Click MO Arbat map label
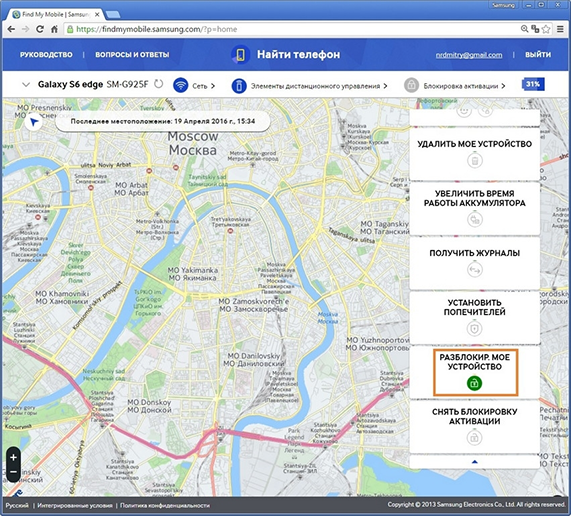The height and width of the screenshot is (516, 571). click(131, 189)
